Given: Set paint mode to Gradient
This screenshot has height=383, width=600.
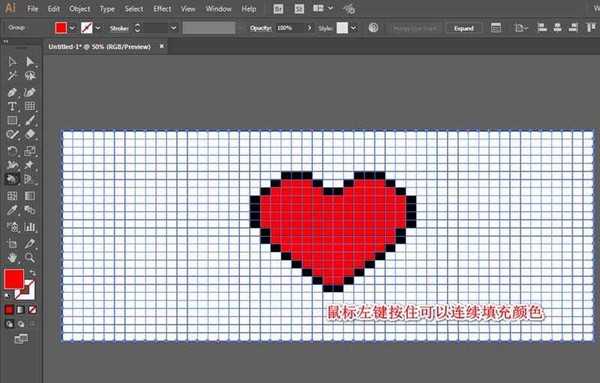Looking at the screenshot, I should 21,310.
